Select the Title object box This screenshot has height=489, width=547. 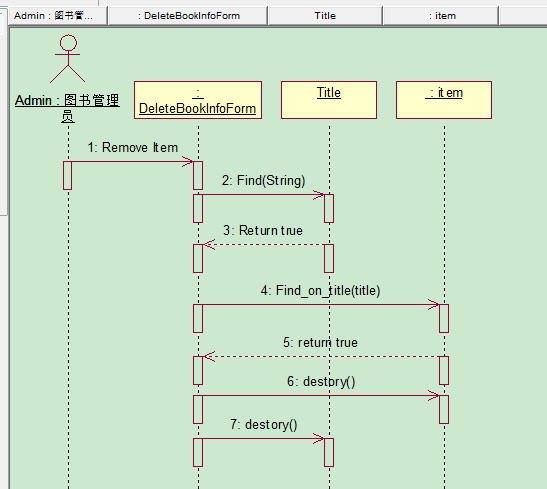[329, 100]
